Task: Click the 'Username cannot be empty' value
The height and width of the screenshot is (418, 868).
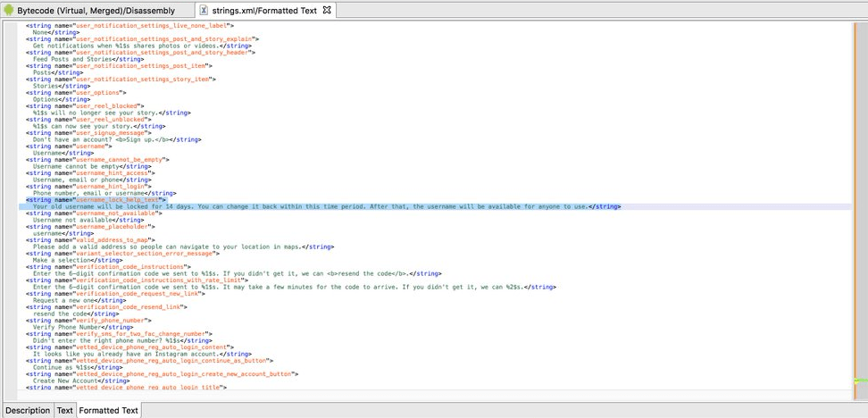Action: (76, 166)
